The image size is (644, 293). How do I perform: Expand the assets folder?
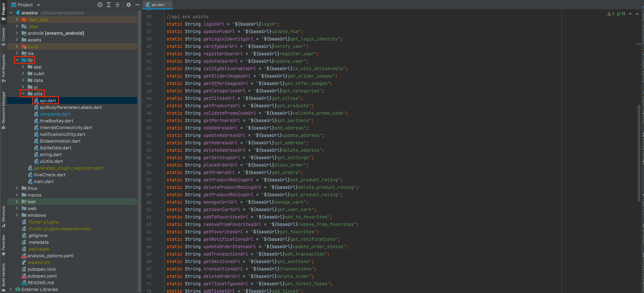(x=17, y=40)
